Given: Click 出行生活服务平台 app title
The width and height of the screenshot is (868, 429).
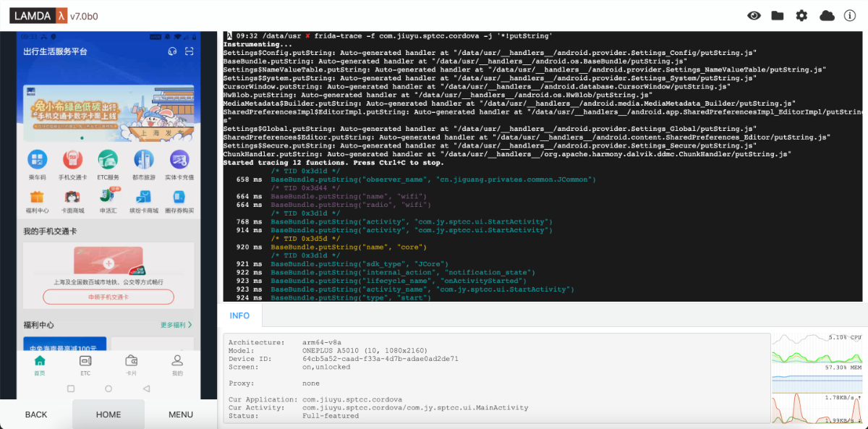Looking at the screenshot, I should pos(55,51).
